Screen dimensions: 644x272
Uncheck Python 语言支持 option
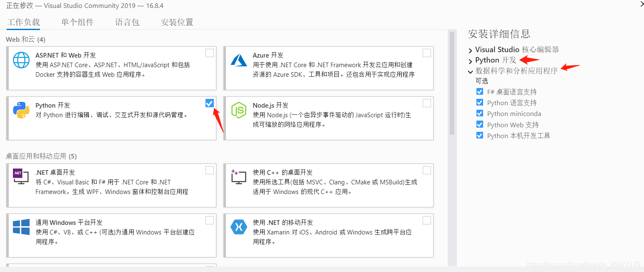[x=480, y=103]
